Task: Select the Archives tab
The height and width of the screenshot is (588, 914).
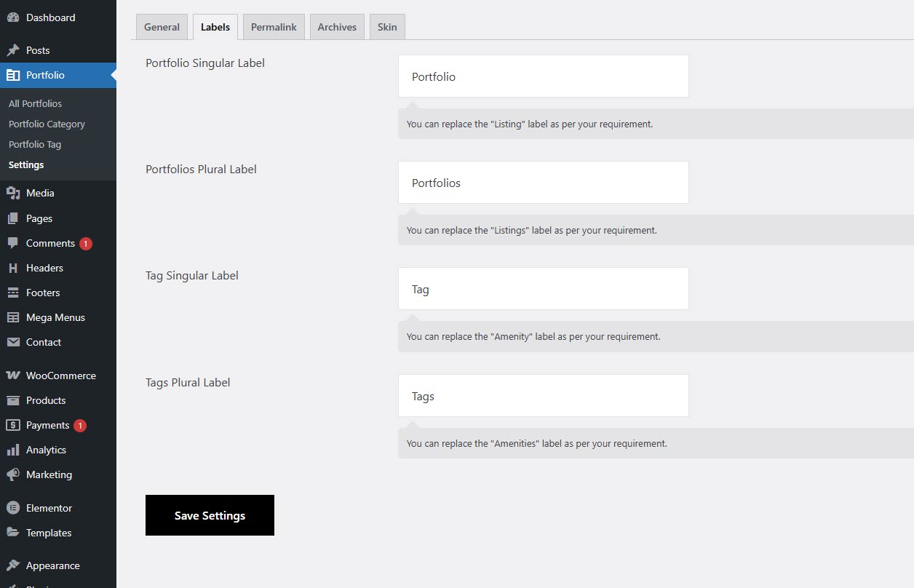Action: point(337,27)
